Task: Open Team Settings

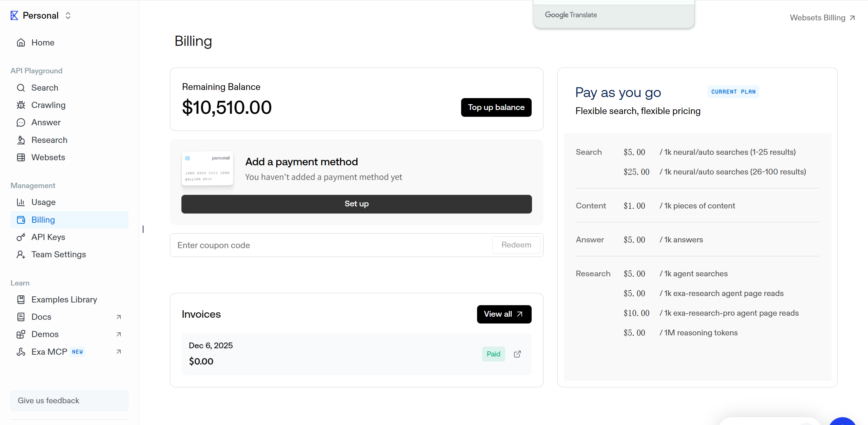Action: [70, 255]
